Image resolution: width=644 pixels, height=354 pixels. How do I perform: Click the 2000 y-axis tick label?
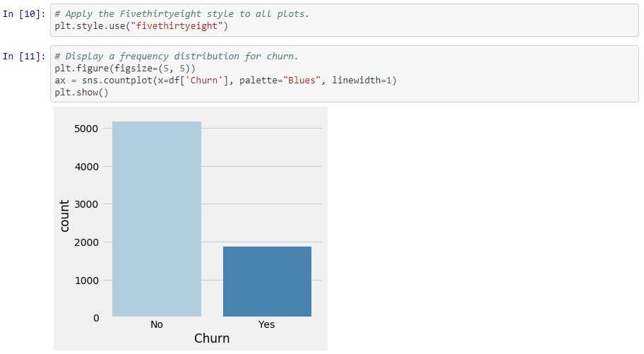(x=85, y=242)
